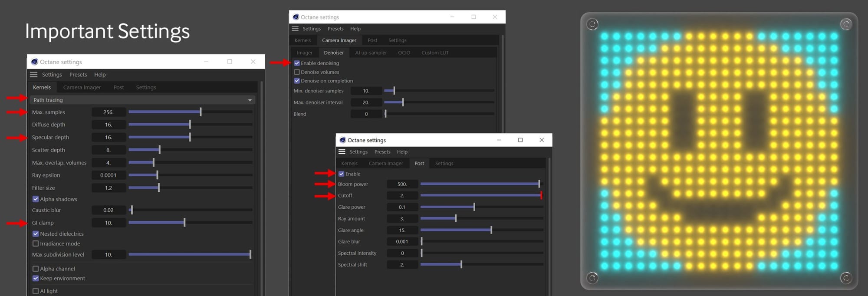Toggle Keep environment checkbox
Image resolution: width=868 pixels, height=296 pixels.
36,278
